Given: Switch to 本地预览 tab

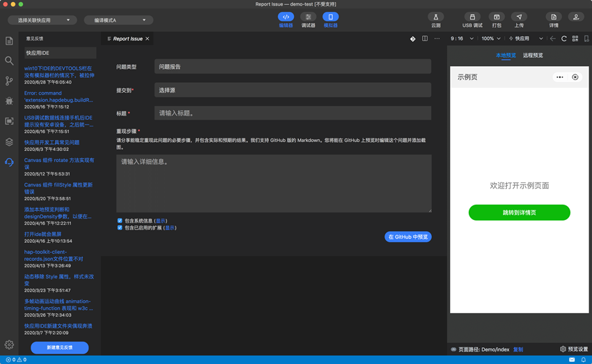Looking at the screenshot, I should point(506,56).
